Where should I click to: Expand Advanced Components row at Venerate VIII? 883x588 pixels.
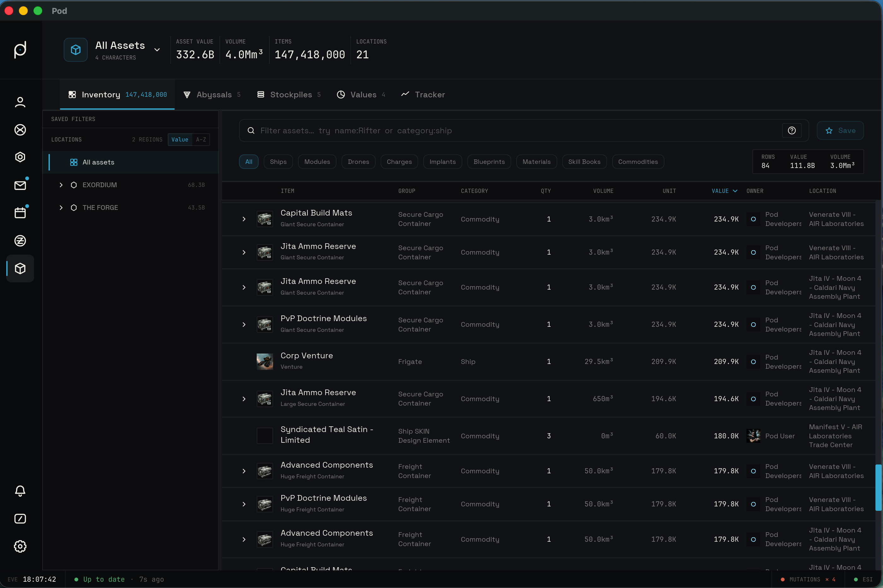click(x=244, y=471)
